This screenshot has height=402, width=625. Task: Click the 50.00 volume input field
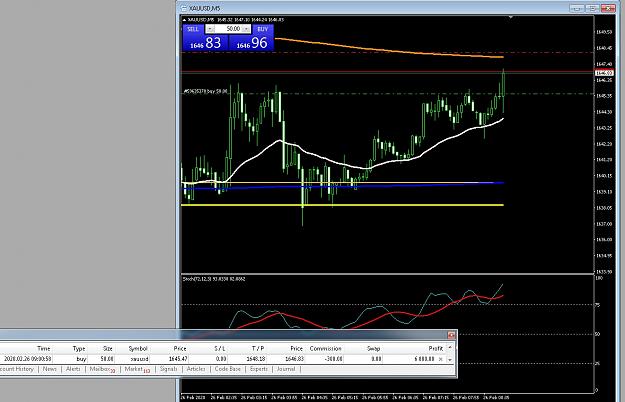pyautogui.click(x=228, y=29)
